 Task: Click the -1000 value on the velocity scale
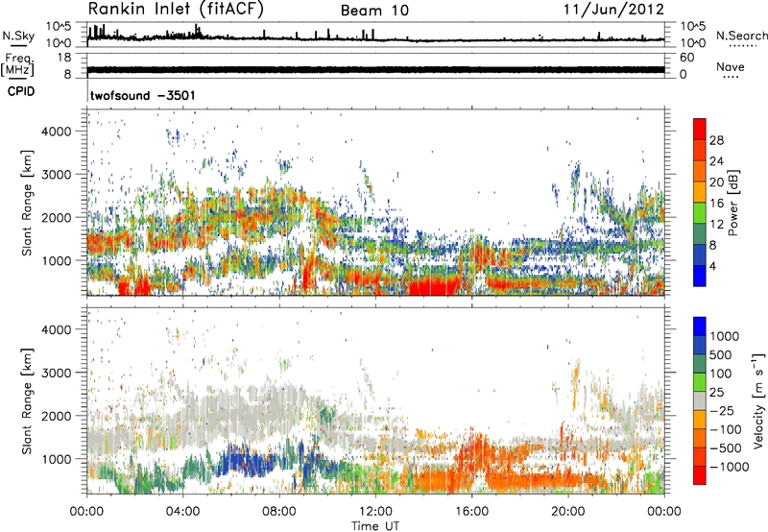pyautogui.click(x=729, y=467)
